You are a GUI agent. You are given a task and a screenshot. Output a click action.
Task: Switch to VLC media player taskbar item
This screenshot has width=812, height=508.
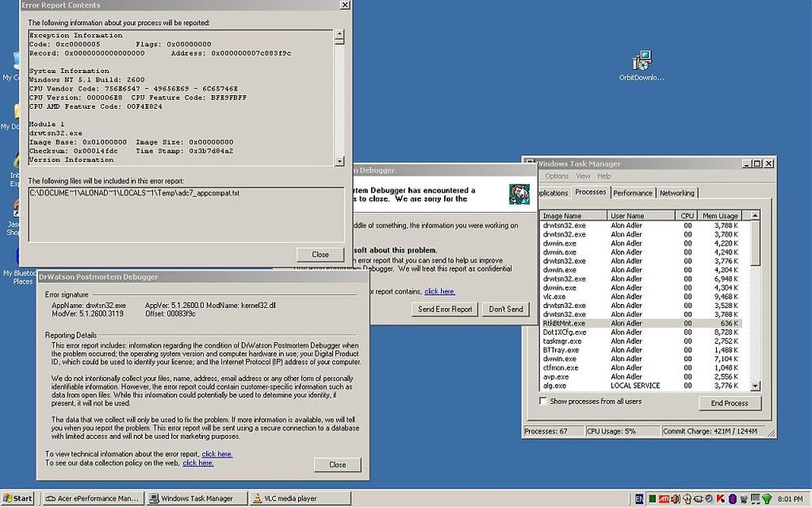pos(300,499)
